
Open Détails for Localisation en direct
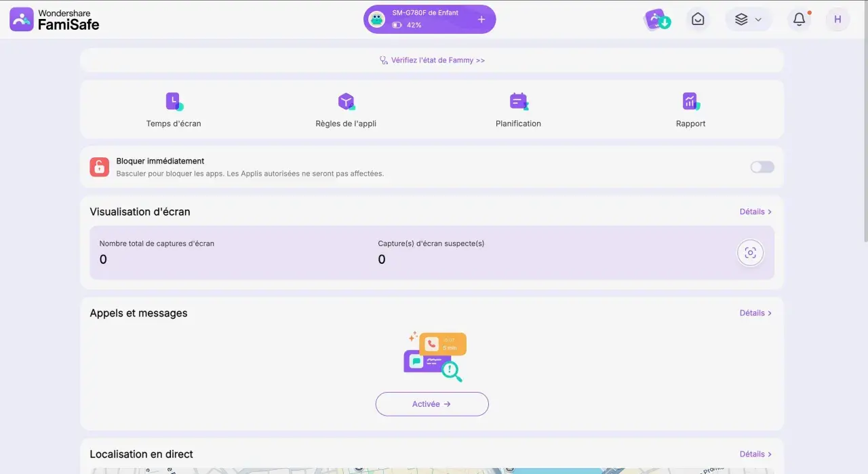755,454
